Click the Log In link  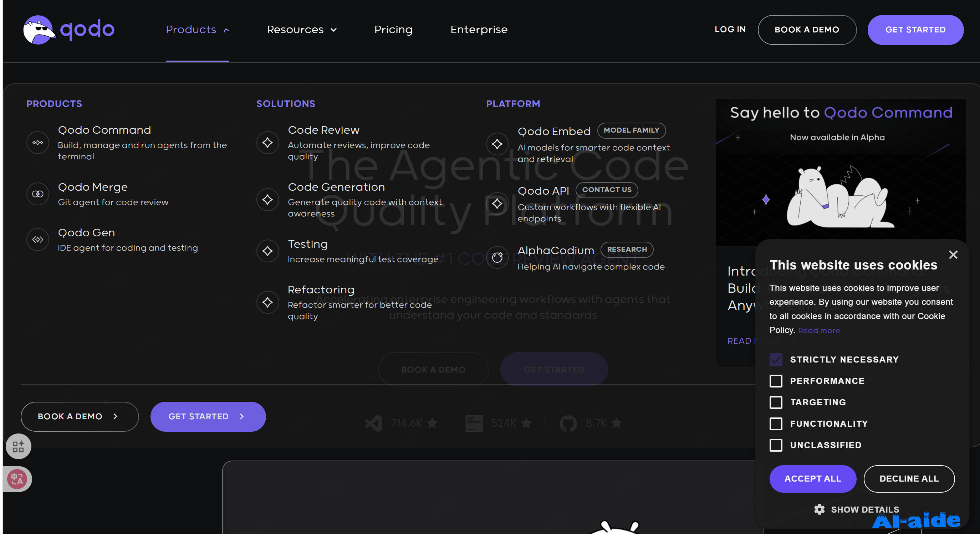(730, 29)
